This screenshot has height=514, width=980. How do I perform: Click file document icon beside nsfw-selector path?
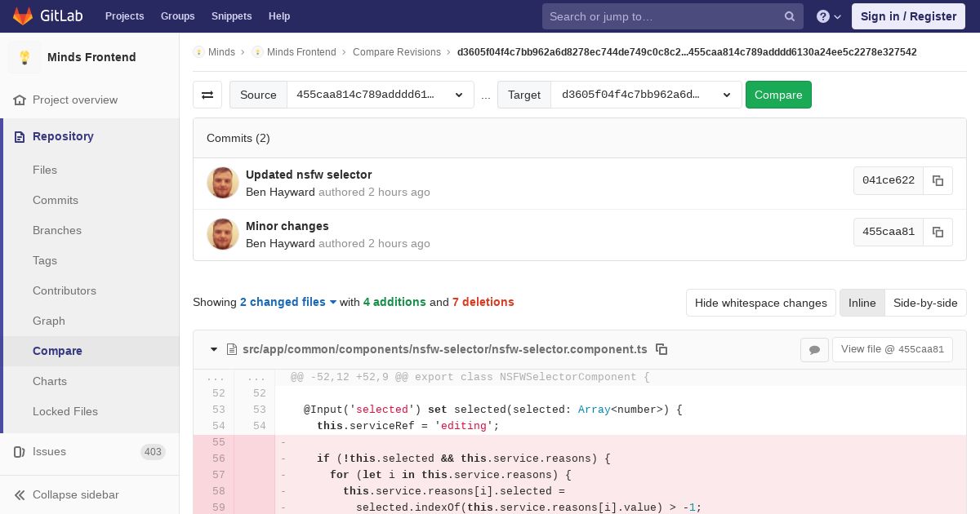(x=232, y=349)
